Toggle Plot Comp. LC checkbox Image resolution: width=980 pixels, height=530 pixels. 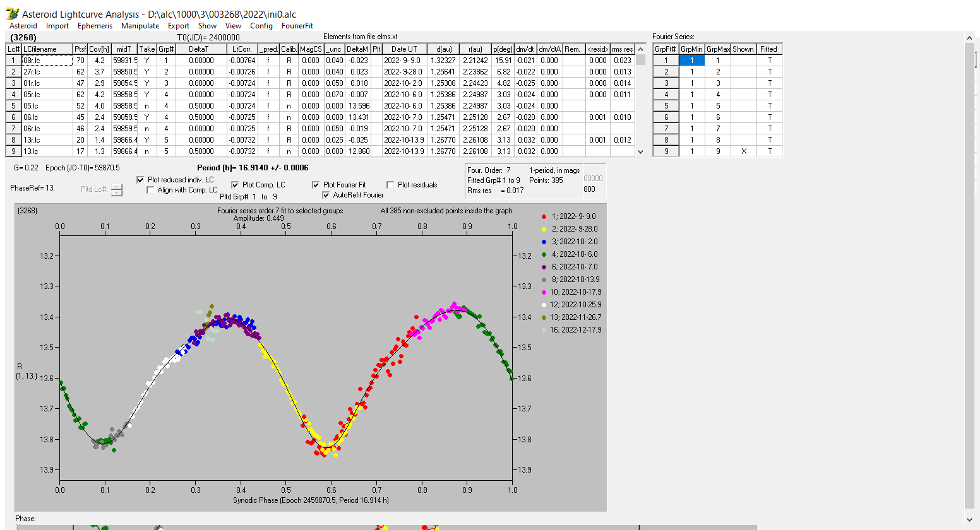[235, 185]
